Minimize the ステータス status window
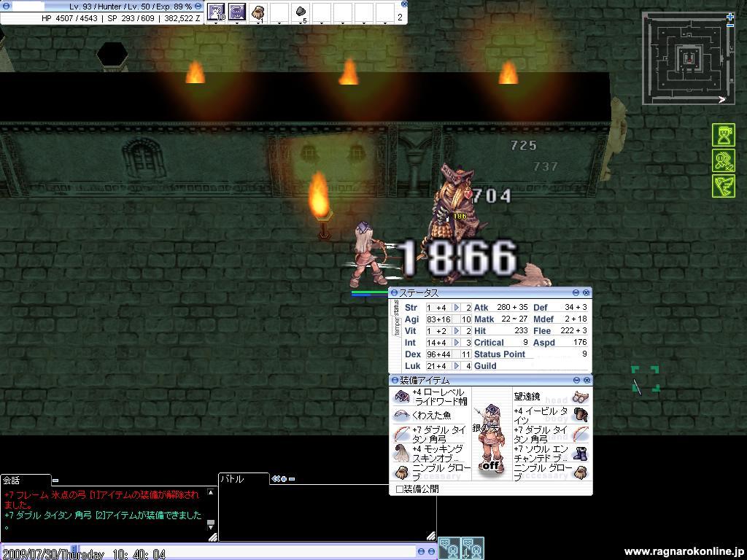 576,293
